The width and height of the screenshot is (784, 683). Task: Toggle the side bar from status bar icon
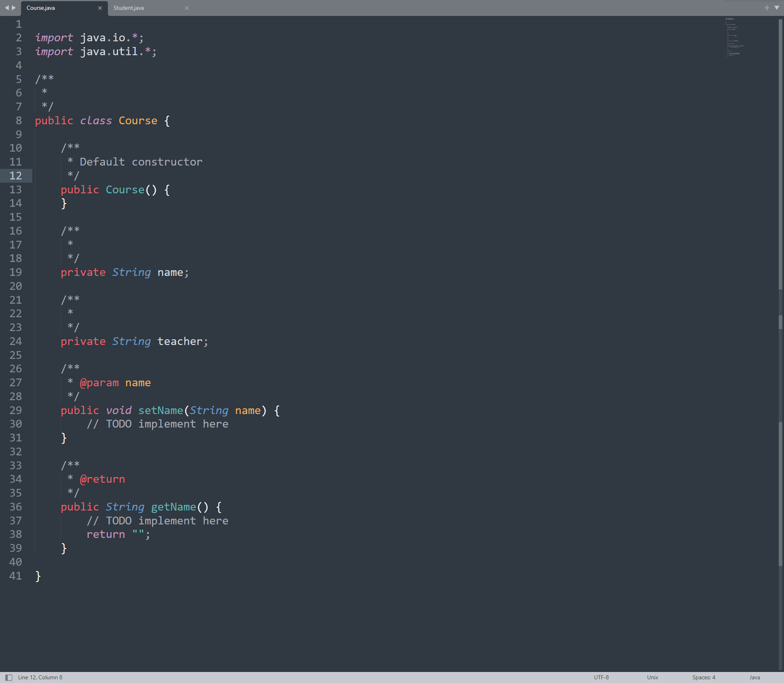(x=9, y=677)
